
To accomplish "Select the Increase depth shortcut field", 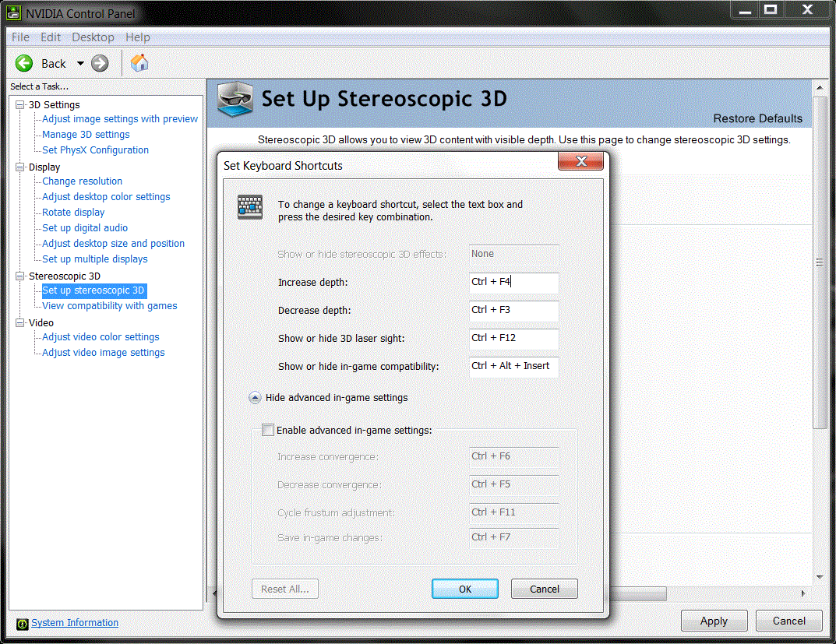I will (514, 283).
